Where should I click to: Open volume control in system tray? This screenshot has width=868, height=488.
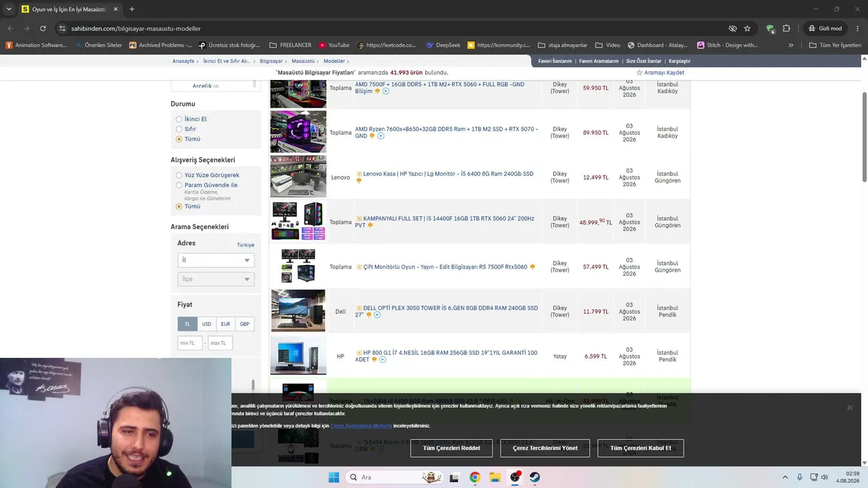pyautogui.click(x=825, y=477)
